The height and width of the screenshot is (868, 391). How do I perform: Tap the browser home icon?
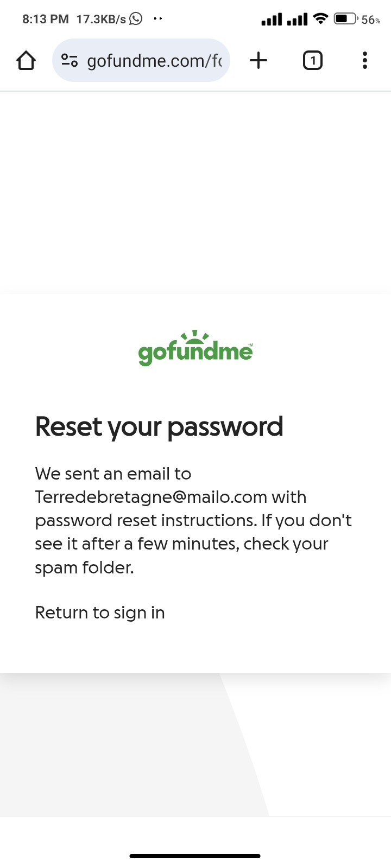[x=26, y=61]
